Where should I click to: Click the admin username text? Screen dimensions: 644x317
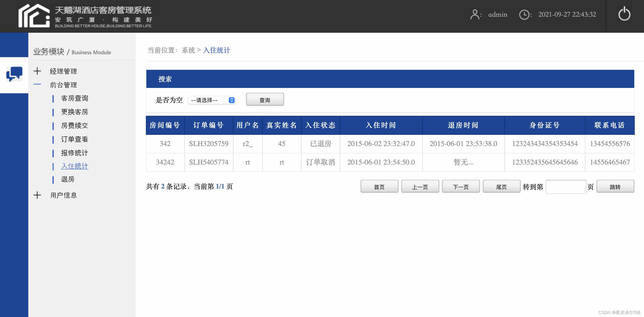point(497,14)
